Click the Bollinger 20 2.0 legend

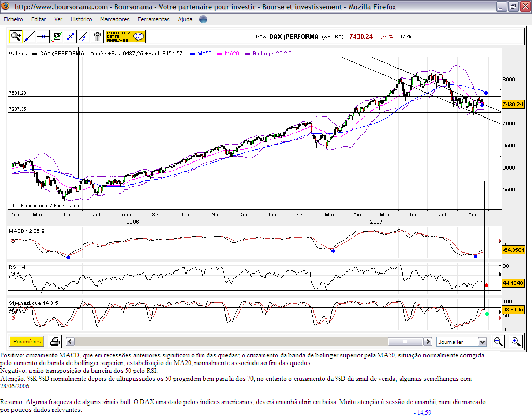pyautogui.click(x=272, y=54)
